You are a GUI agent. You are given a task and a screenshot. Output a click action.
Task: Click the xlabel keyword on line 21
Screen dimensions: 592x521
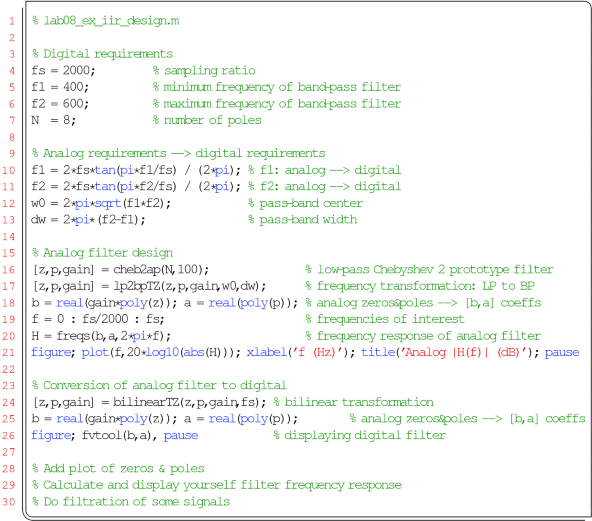267,353
